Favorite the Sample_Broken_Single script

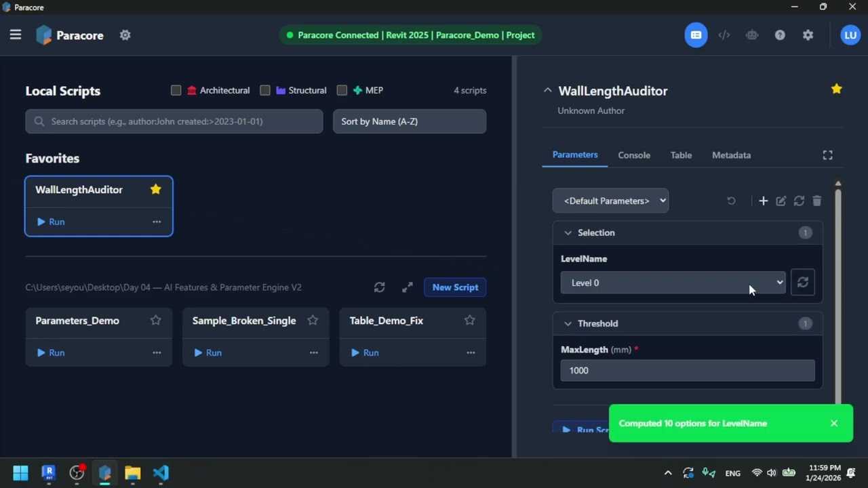(313, 320)
